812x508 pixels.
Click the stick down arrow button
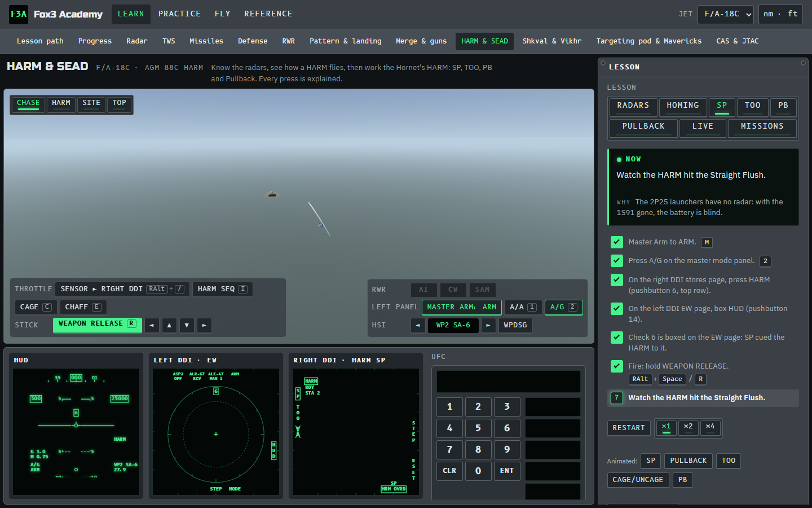187,325
